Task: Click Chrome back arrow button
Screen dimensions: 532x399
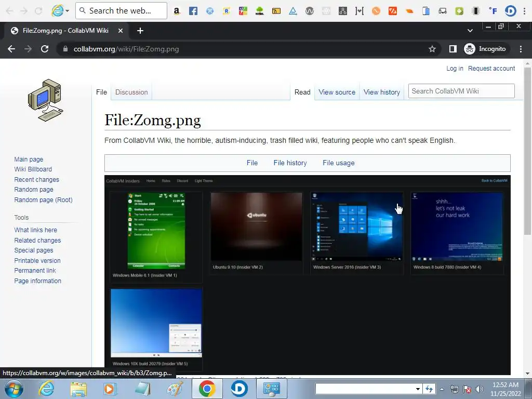Action: tap(11, 49)
